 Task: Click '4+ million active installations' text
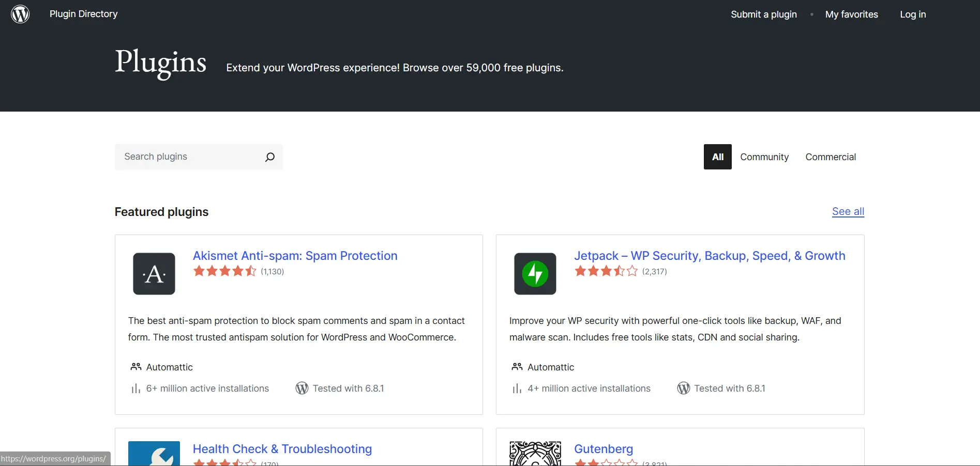pos(589,389)
